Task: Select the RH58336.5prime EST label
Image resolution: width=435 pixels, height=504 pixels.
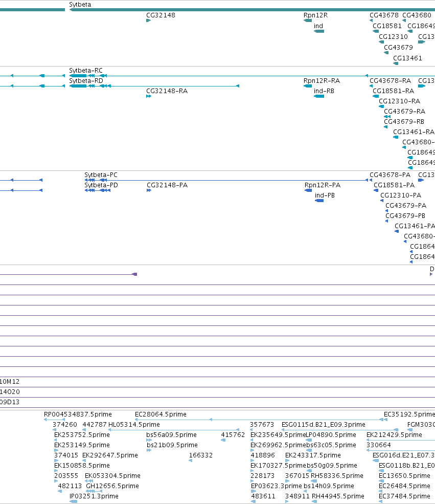Action: [x=337, y=476]
